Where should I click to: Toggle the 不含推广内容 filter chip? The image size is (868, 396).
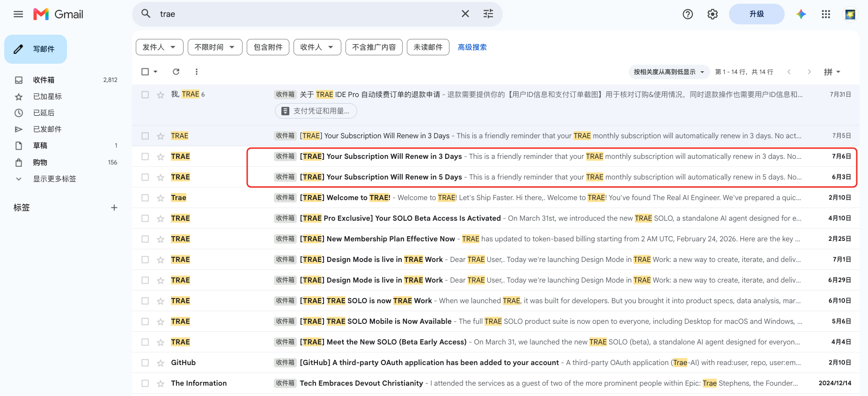coord(374,47)
